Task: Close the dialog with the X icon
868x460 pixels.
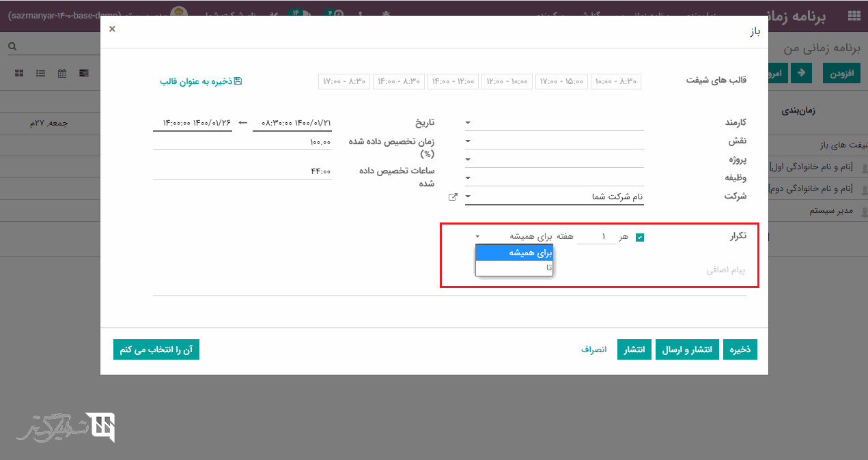Action: pyautogui.click(x=112, y=29)
